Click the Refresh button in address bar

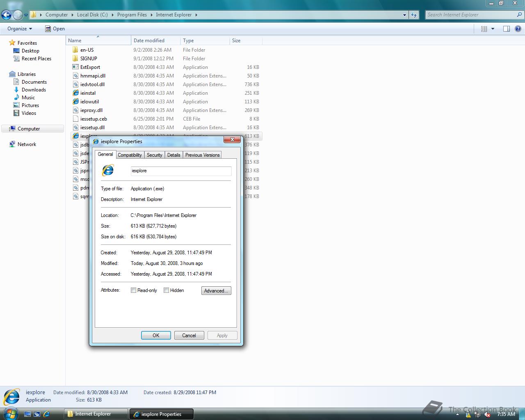414,15
